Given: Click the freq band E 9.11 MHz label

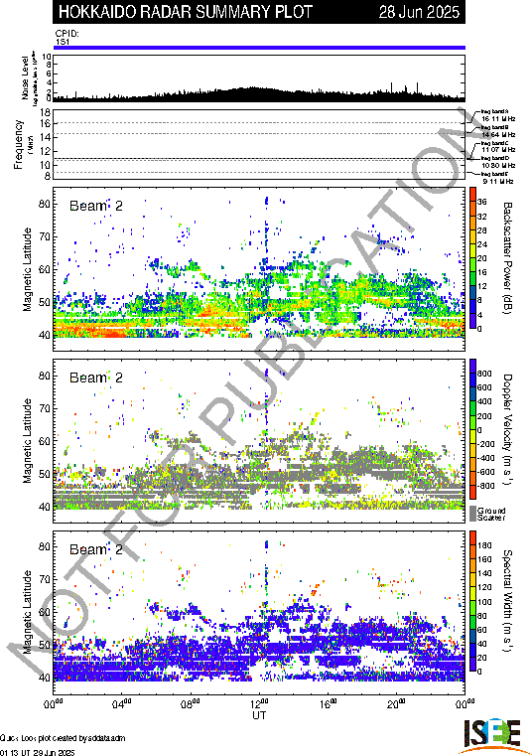Looking at the screenshot, I should (498, 178).
